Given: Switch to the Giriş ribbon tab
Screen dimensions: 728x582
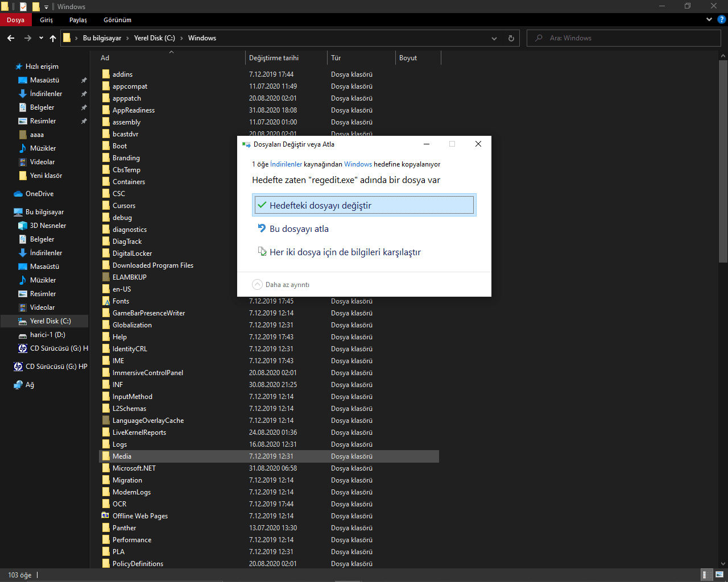Looking at the screenshot, I should click(x=47, y=20).
